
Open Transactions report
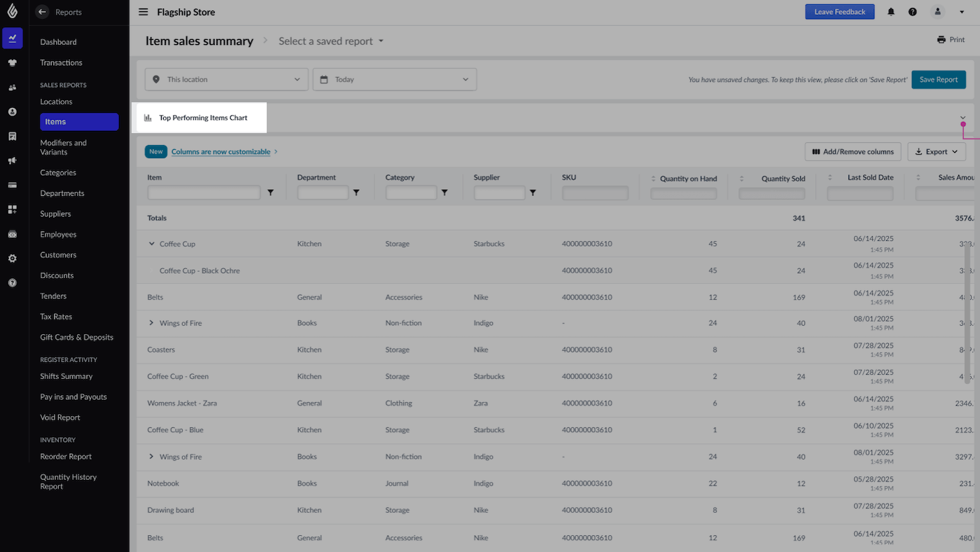61,62
